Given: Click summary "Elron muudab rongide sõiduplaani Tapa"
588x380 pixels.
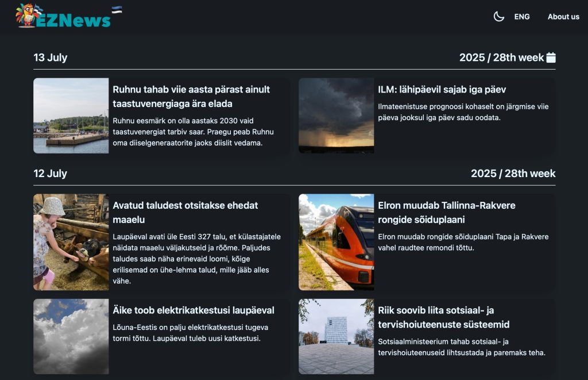Looking at the screenshot, I should point(463,242).
